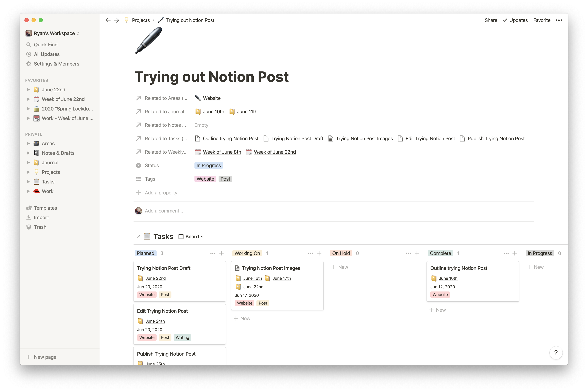The height and width of the screenshot is (391, 588).
Task: Open Ryan's Workspace switcher
Action: 54,33
